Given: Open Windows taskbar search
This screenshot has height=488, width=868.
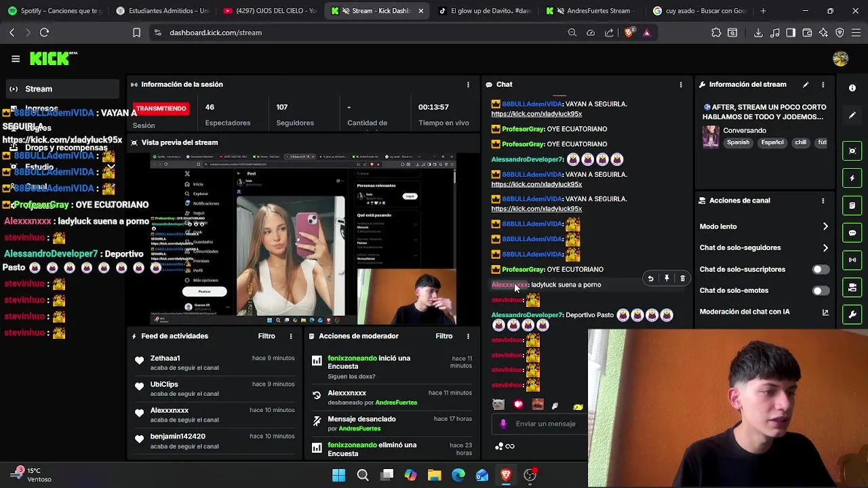Looking at the screenshot, I should click(363, 475).
